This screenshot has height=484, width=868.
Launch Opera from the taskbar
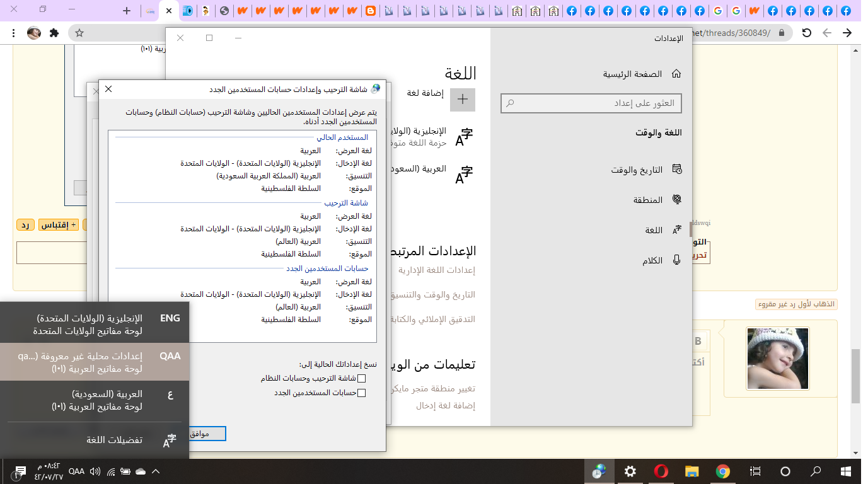tap(661, 471)
